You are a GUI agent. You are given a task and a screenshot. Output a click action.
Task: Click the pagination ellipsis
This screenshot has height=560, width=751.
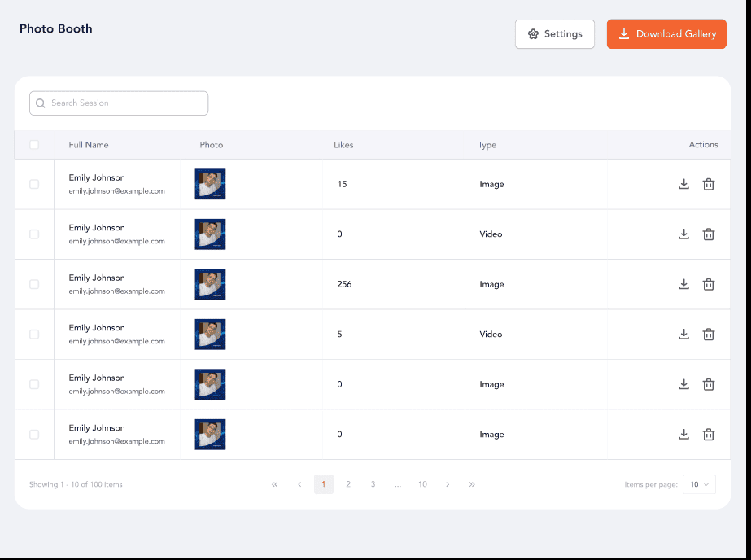[x=398, y=484]
